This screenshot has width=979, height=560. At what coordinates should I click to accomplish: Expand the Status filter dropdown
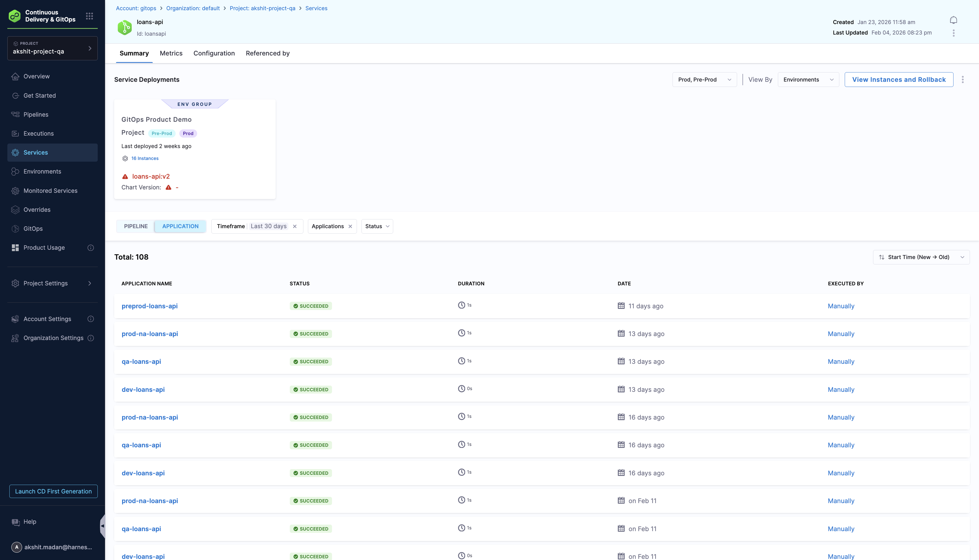click(x=377, y=226)
